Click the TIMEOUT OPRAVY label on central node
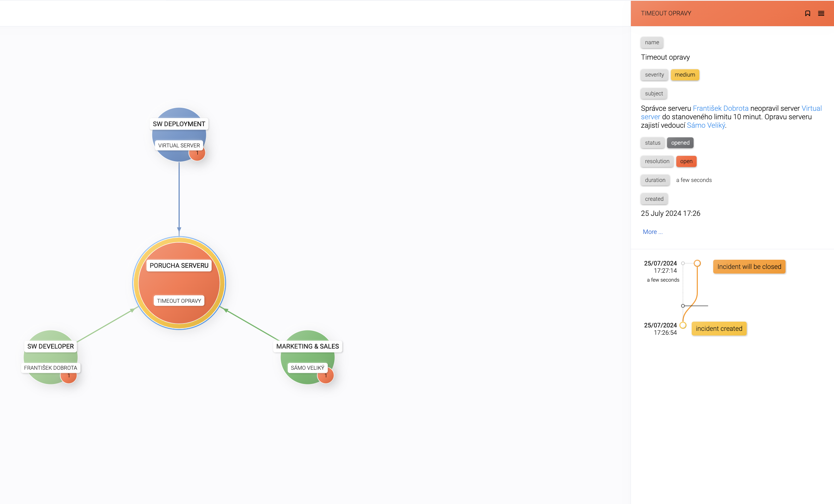 tap(179, 301)
